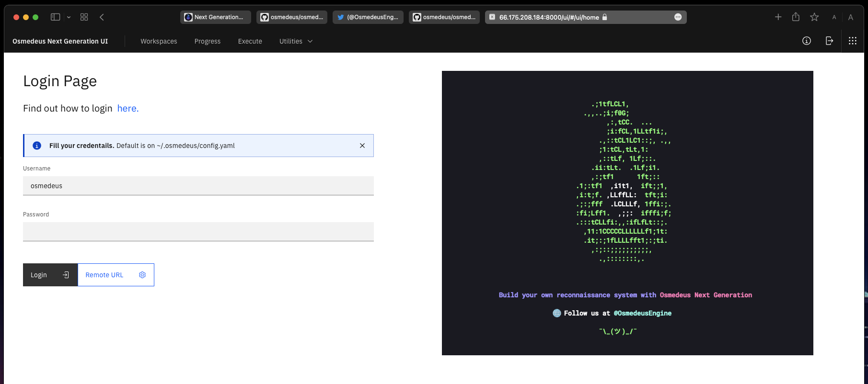Click the gear icon on Remote URL
This screenshot has height=384, width=868.
point(142,275)
